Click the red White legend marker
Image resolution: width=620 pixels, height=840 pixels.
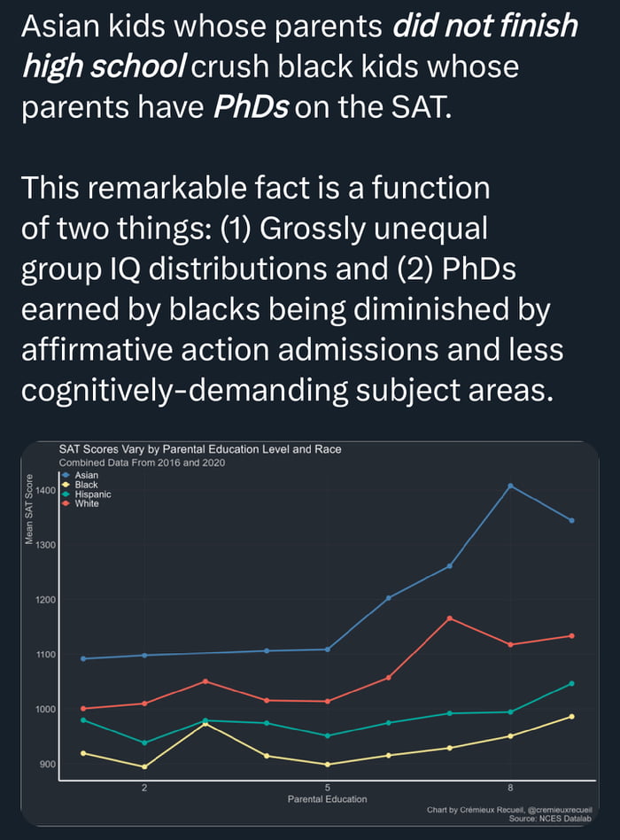pos(67,503)
